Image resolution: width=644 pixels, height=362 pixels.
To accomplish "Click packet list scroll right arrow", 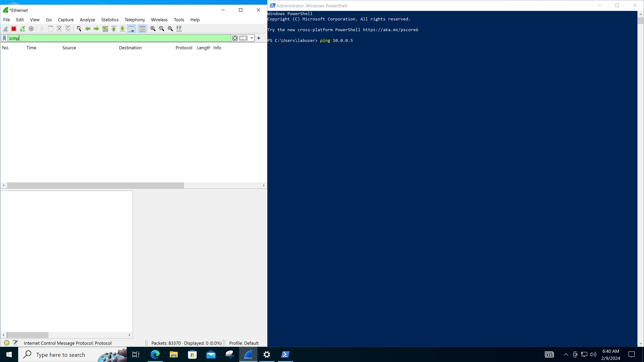I will pyautogui.click(x=263, y=185).
